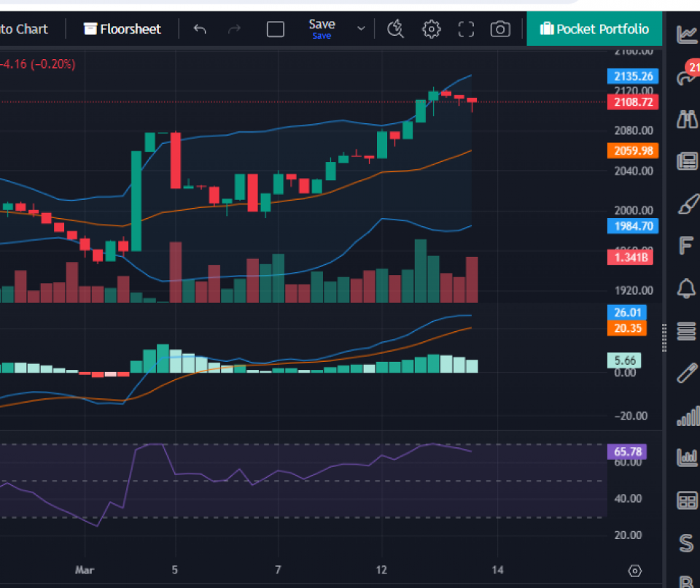This screenshot has width=700, height=588.
Task: Click the Save button
Action: (322, 28)
